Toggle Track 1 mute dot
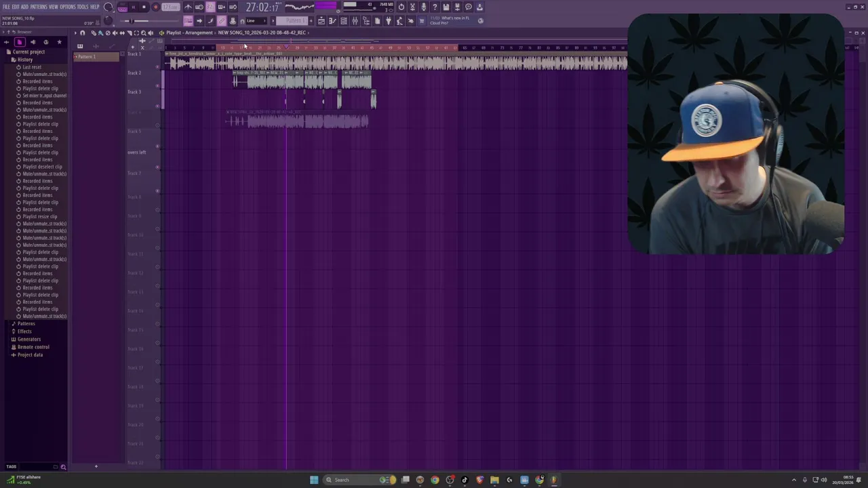This screenshot has width=868, height=488. 157,66
